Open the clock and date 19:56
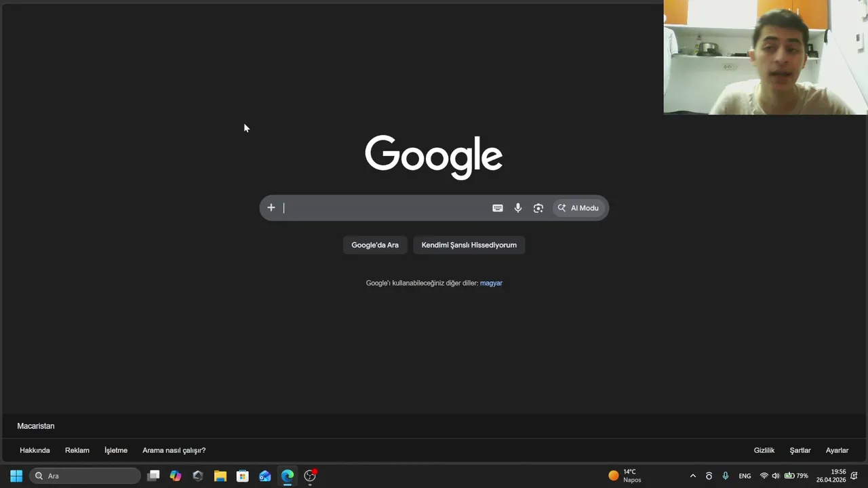The image size is (868, 488). pos(833,476)
